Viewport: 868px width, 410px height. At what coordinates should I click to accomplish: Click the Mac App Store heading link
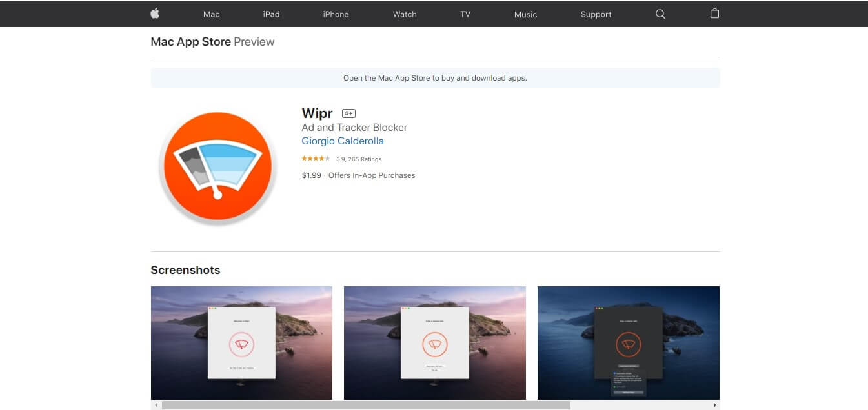point(190,42)
